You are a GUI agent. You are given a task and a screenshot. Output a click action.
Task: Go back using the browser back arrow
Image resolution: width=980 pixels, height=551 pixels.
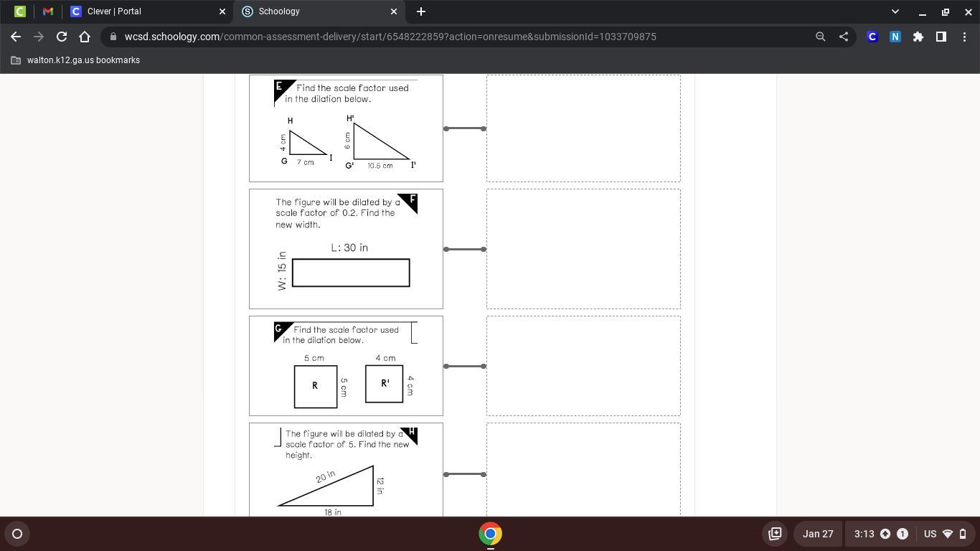[x=16, y=37]
